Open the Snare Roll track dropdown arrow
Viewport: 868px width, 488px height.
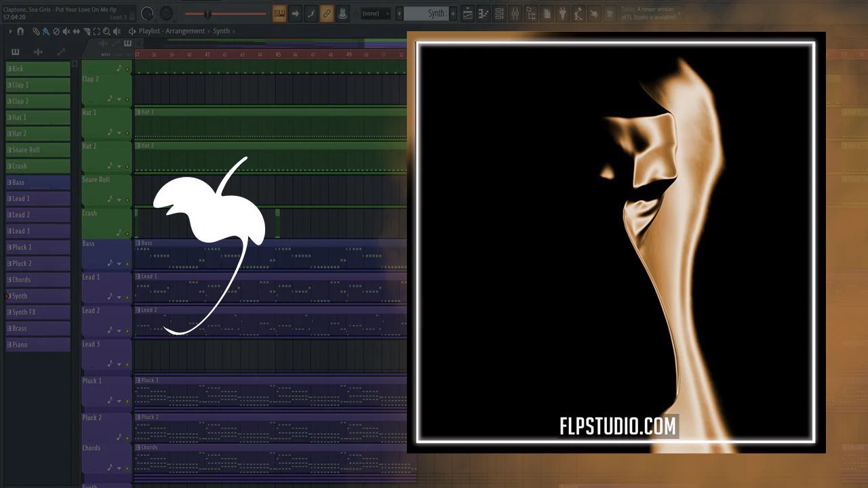coord(119,200)
